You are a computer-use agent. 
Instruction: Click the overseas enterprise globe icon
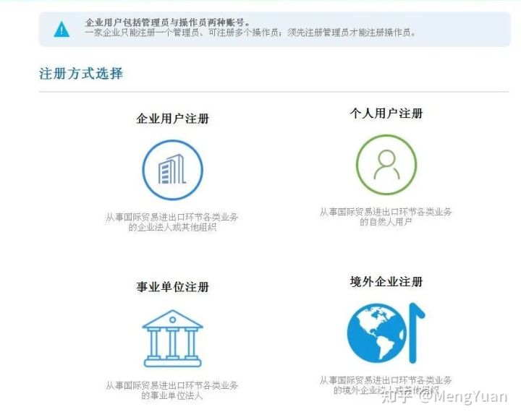[x=386, y=333]
